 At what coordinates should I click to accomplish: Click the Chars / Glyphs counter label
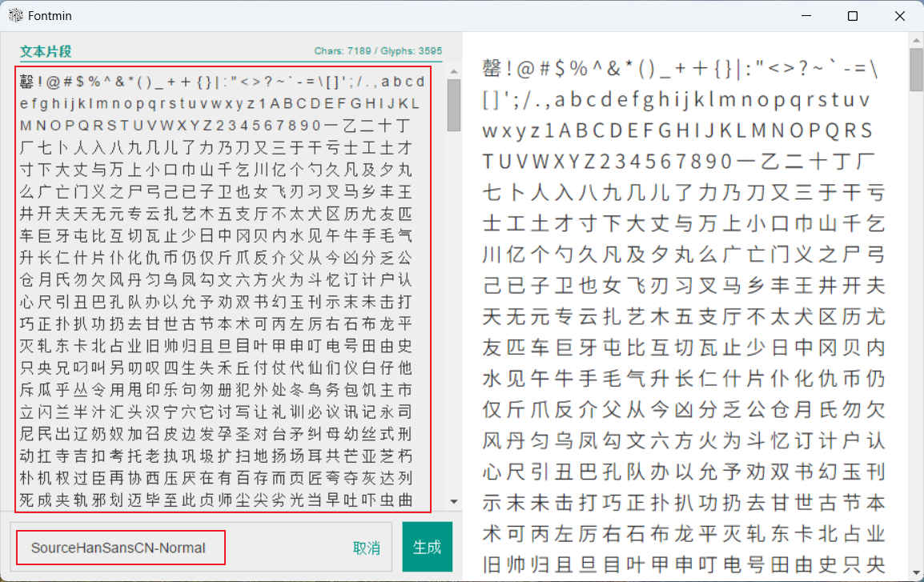point(378,51)
